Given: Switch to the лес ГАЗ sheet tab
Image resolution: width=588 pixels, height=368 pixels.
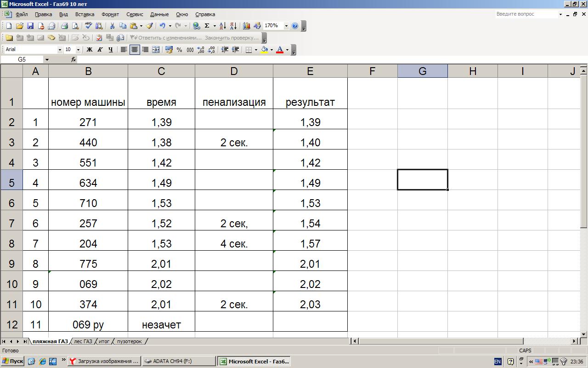Looking at the screenshot, I should tap(83, 341).
